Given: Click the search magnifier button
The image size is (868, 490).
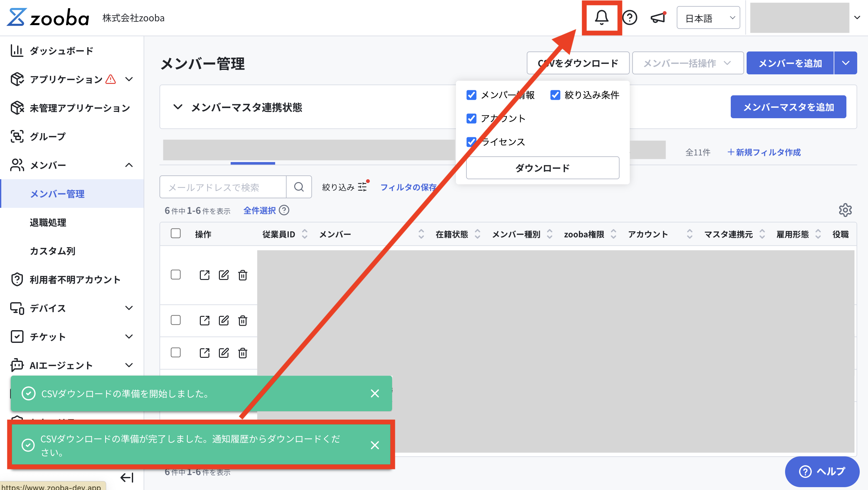Looking at the screenshot, I should [x=299, y=187].
